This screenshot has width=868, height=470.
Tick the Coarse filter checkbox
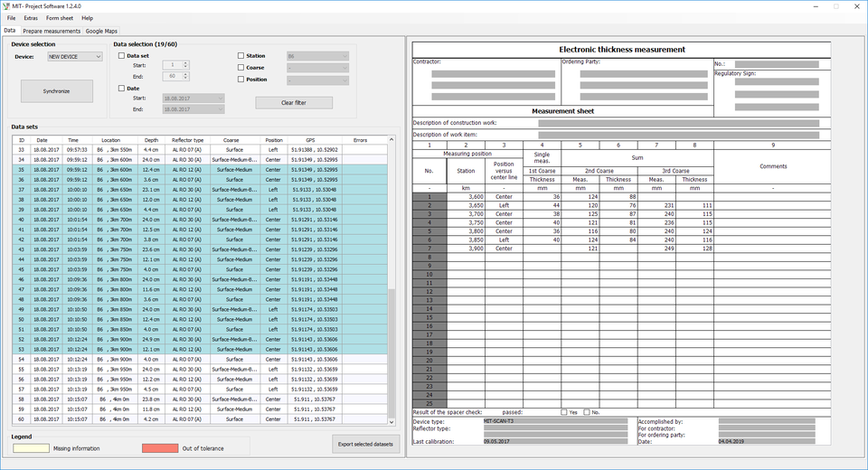pos(241,68)
